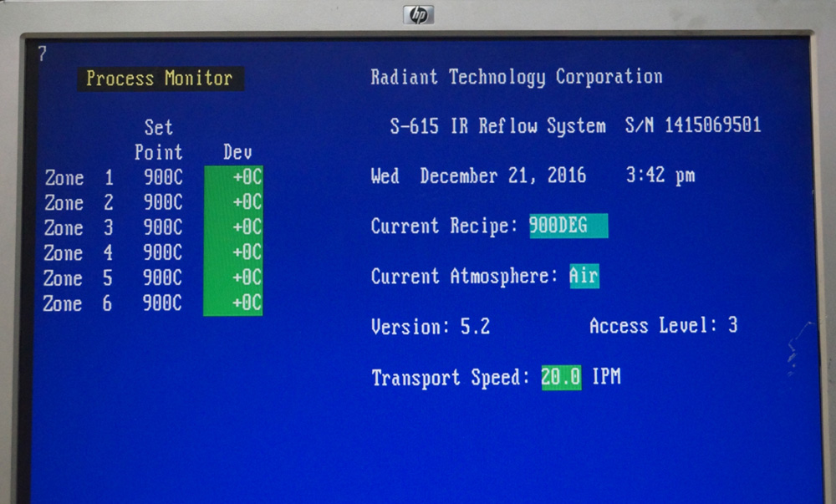836x504 pixels.
Task: Click the Zone 1 row label
Action: click(79, 177)
